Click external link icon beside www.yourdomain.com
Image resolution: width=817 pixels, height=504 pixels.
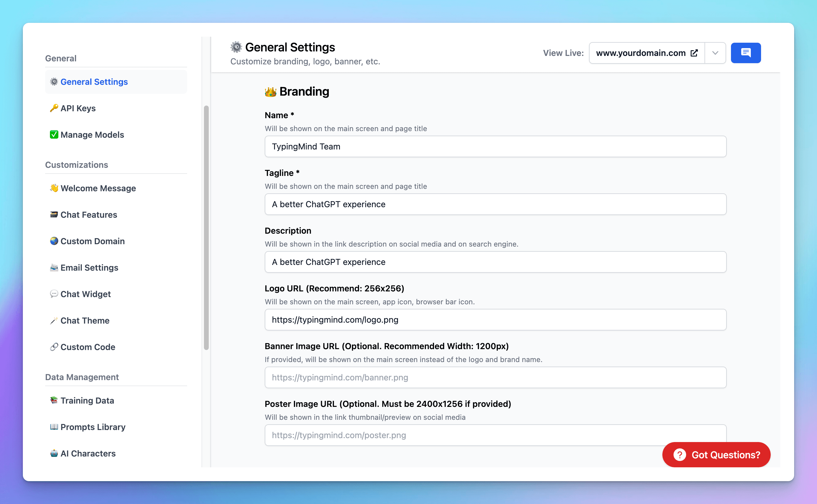694,53
